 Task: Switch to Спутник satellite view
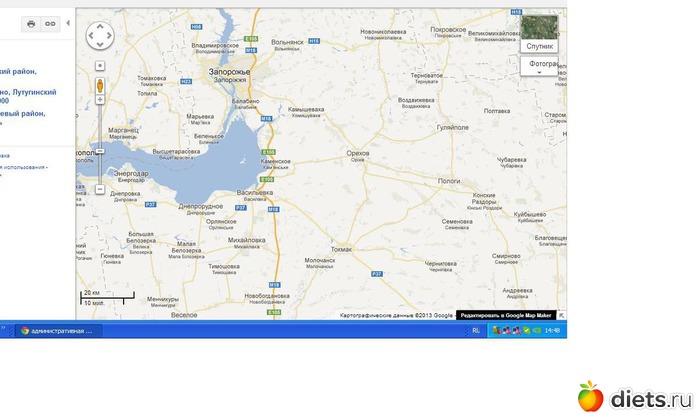coord(539,46)
